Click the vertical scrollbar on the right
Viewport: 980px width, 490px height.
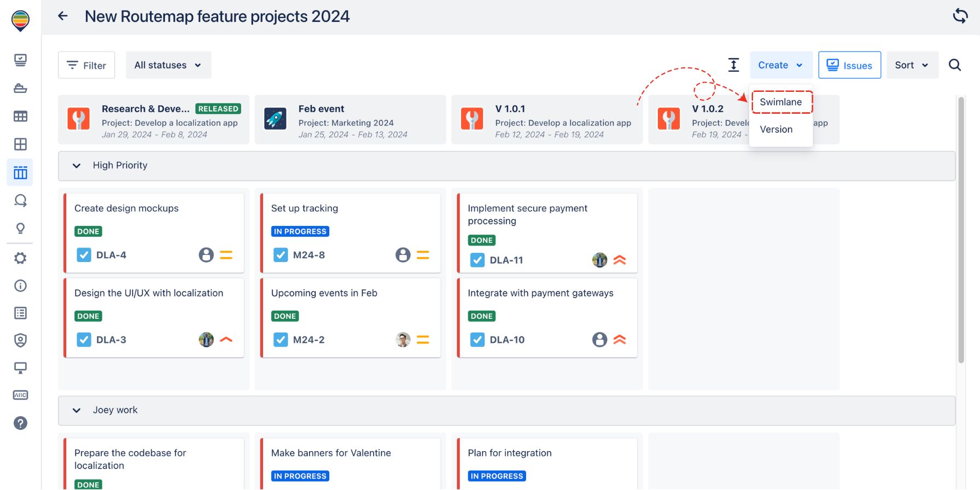point(961,230)
